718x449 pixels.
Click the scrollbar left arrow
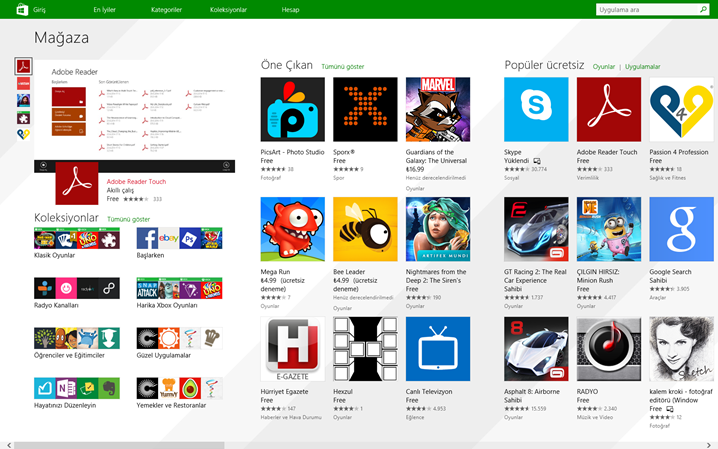click(x=9, y=445)
